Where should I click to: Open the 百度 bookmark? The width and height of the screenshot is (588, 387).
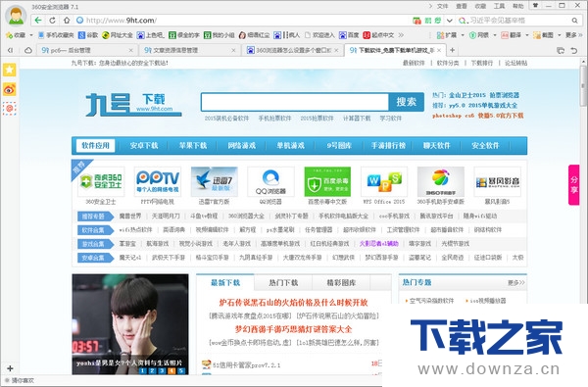[349, 35]
